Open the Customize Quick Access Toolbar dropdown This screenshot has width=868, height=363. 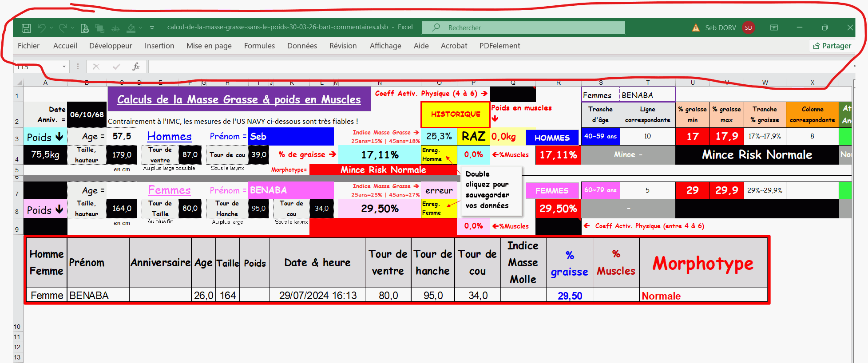152,28
